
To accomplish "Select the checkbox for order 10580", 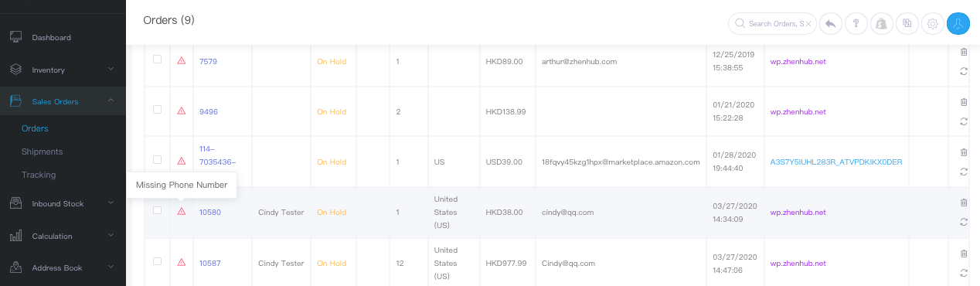I will click(158, 210).
